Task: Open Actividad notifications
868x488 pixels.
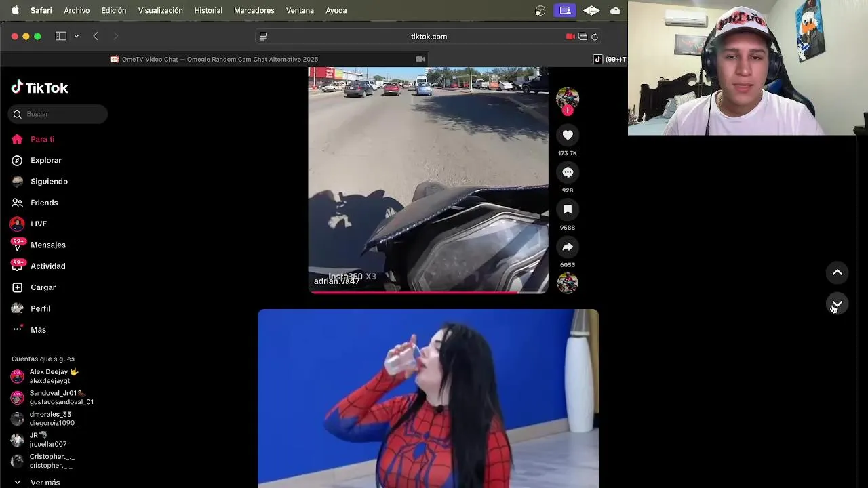Action: click(38, 266)
